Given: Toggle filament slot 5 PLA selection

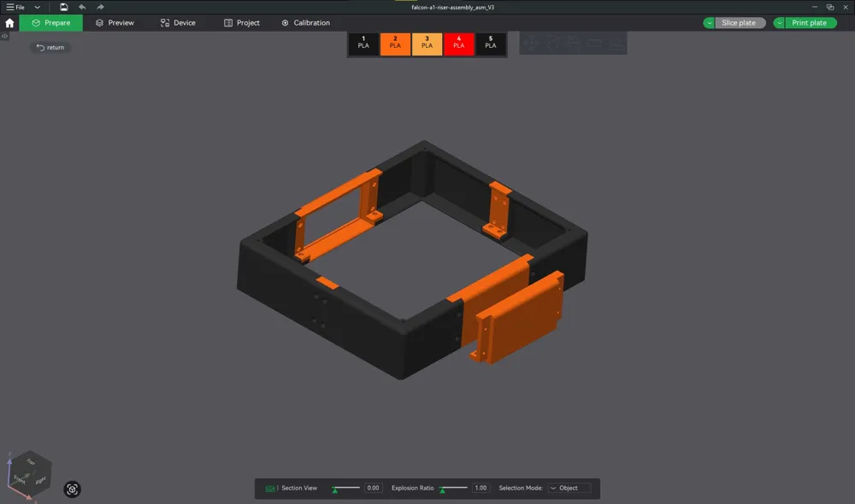Looking at the screenshot, I should pyautogui.click(x=490, y=43).
